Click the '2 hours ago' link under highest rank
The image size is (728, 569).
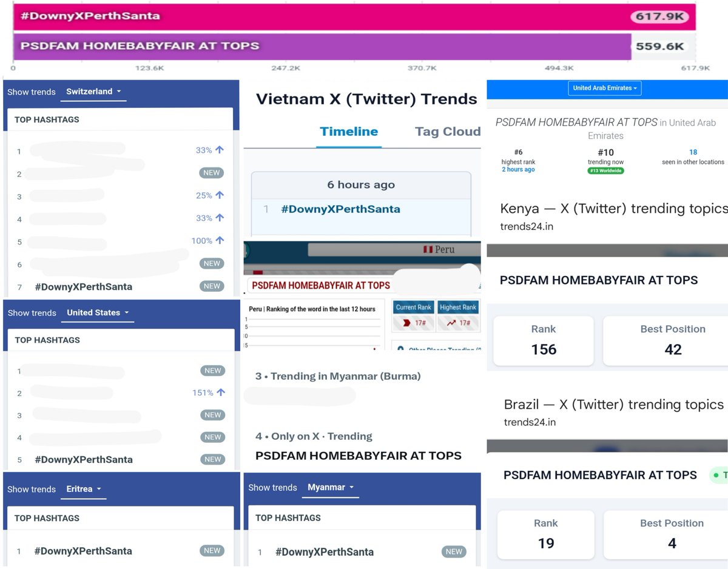click(x=518, y=170)
